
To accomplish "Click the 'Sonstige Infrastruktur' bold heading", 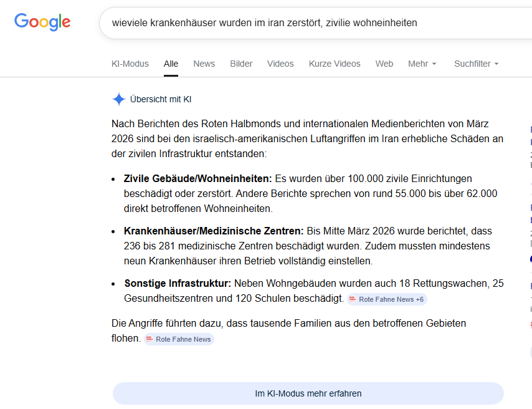I will 178,283.
